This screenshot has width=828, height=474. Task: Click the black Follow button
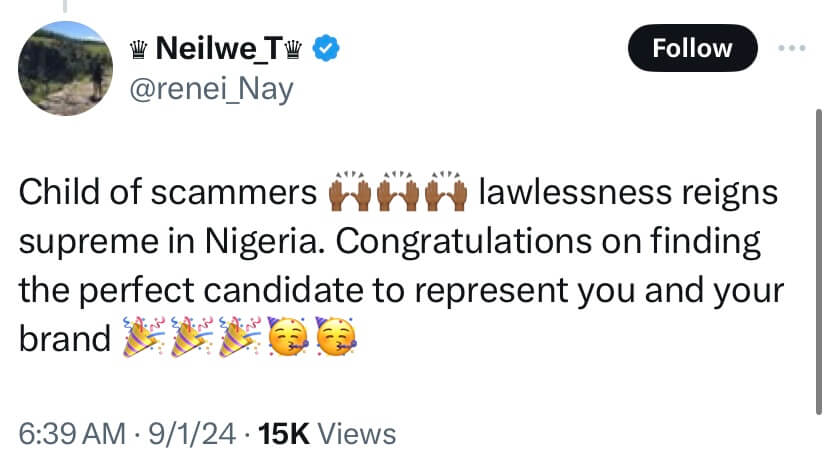click(x=691, y=48)
